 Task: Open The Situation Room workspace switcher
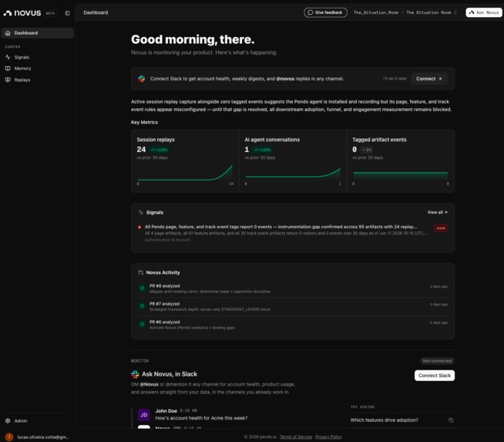432,12
